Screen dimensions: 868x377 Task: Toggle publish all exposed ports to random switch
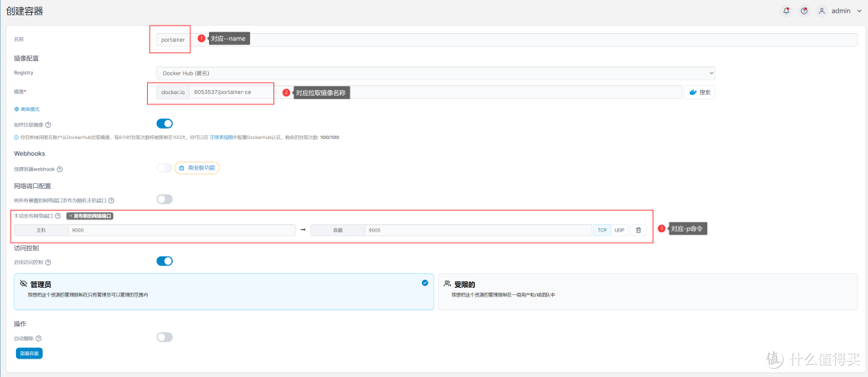click(x=165, y=199)
